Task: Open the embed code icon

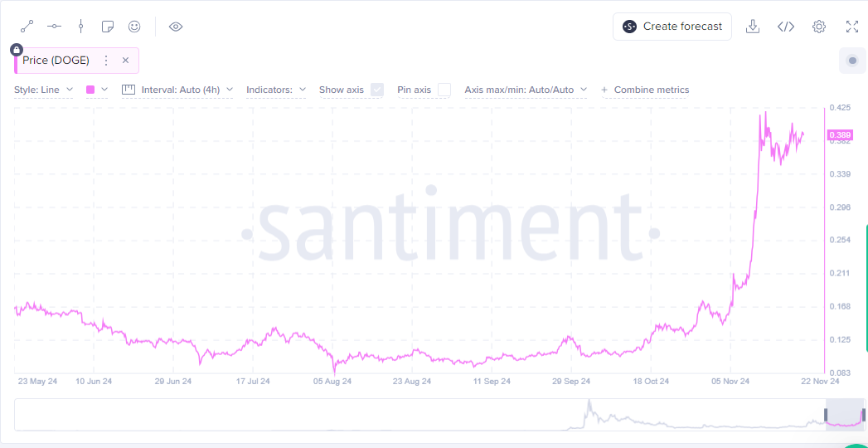Action: [786, 27]
